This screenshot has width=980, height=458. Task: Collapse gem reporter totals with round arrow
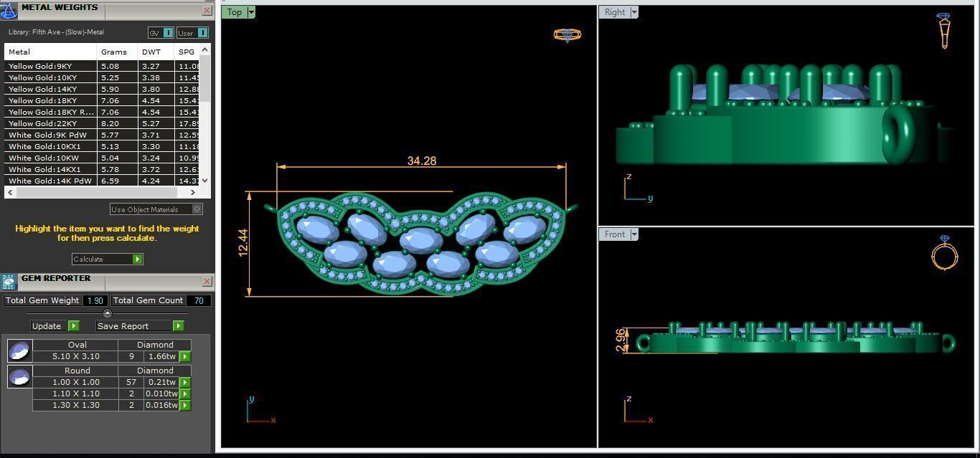[x=108, y=313]
